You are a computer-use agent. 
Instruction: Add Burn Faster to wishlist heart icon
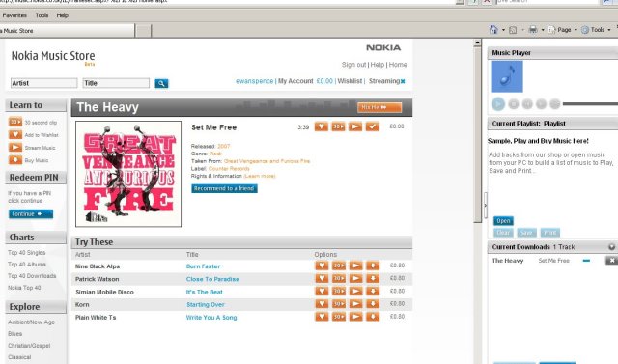tap(322, 266)
